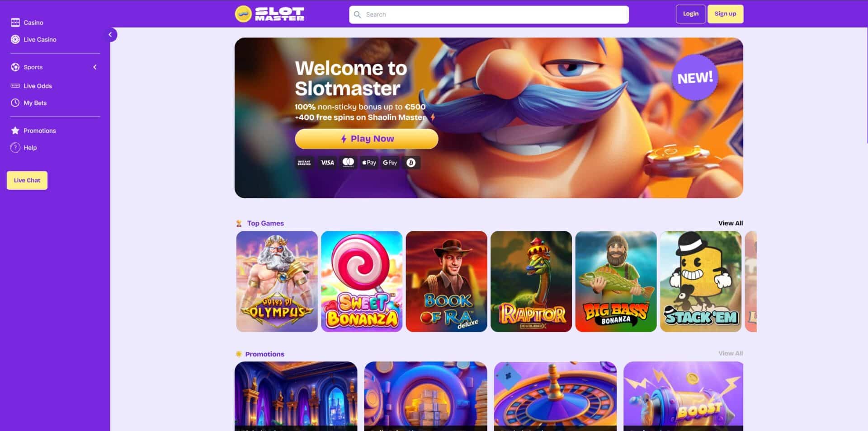The image size is (868, 431).
Task: Click the Help question mark icon
Action: coord(15,148)
